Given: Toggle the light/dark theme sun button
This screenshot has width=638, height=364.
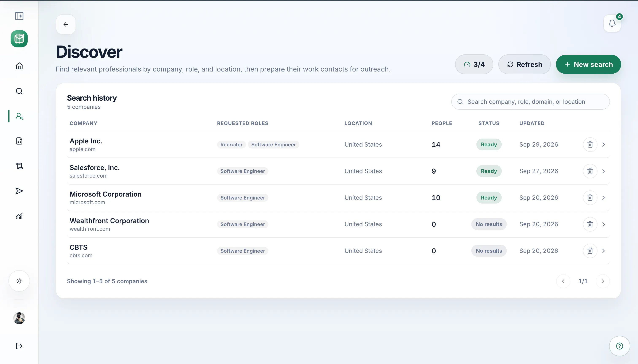Looking at the screenshot, I should click(x=19, y=281).
